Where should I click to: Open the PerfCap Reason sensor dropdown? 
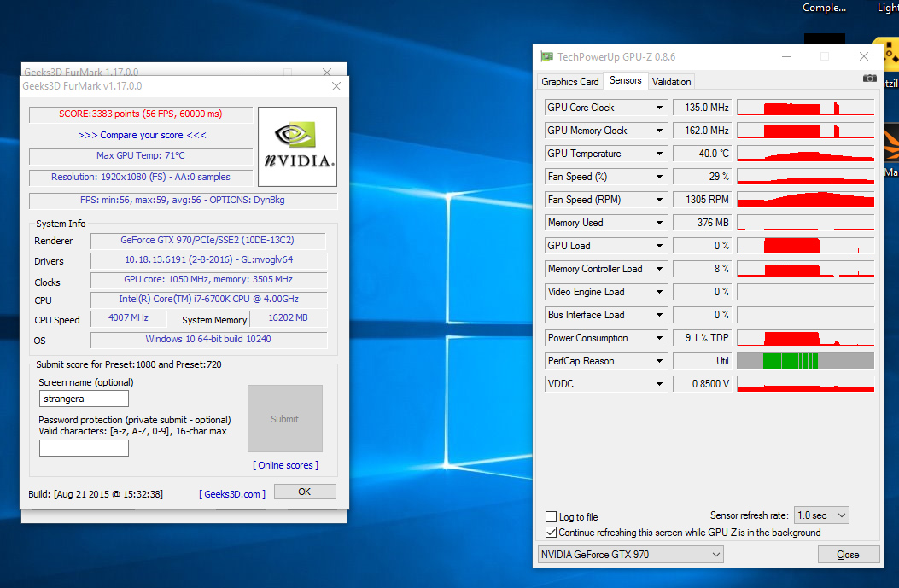659,361
